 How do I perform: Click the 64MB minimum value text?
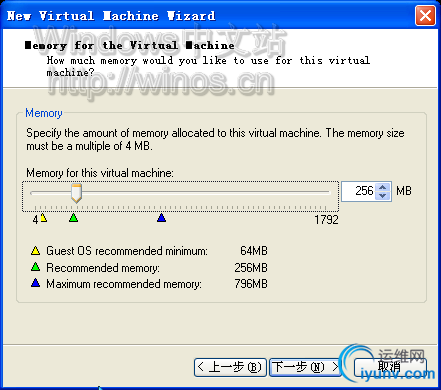(254, 251)
